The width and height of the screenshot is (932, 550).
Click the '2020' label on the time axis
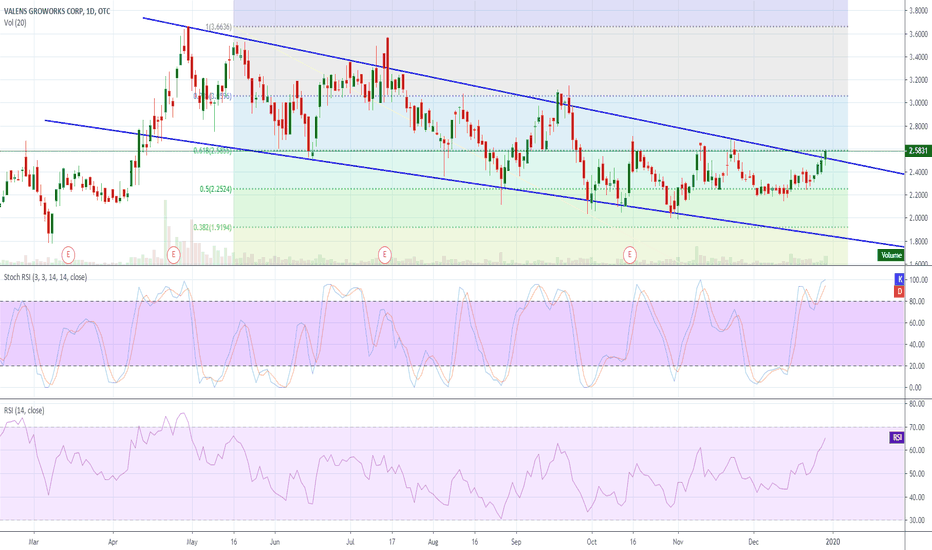833,542
